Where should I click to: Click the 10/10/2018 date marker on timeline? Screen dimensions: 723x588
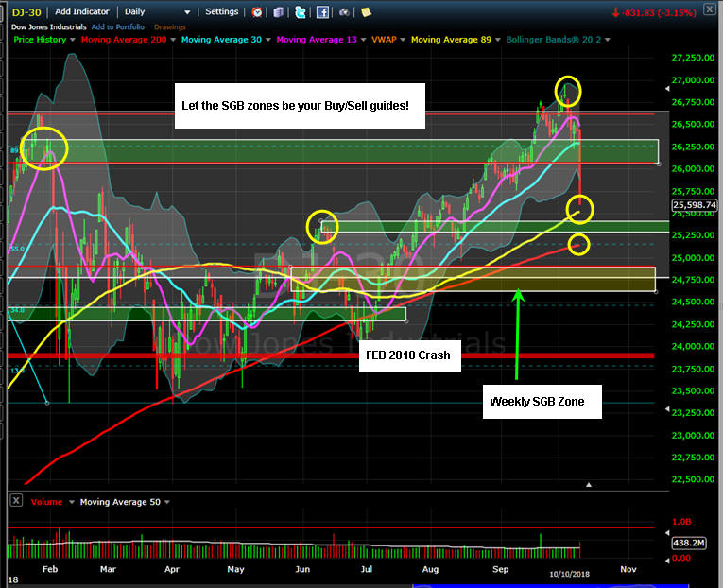point(570,574)
